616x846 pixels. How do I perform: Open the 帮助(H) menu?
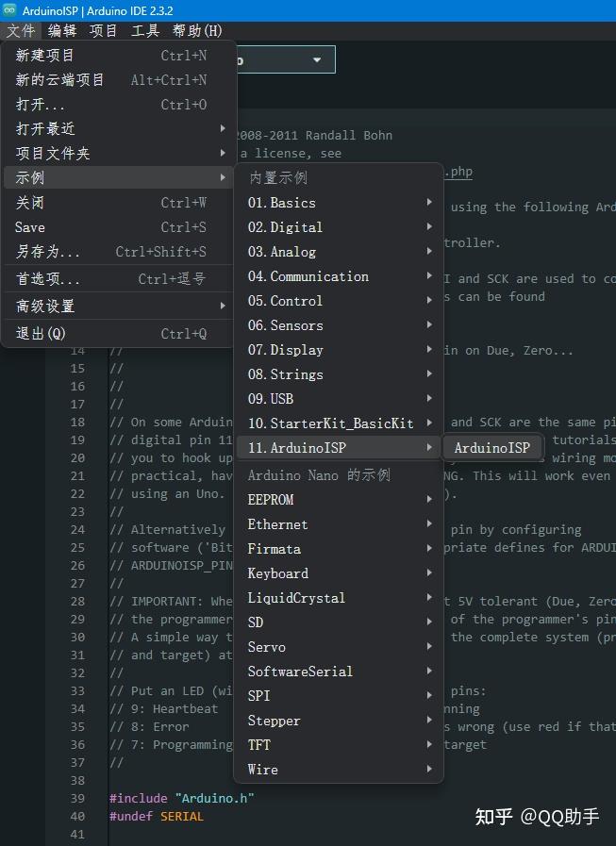coord(197,31)
